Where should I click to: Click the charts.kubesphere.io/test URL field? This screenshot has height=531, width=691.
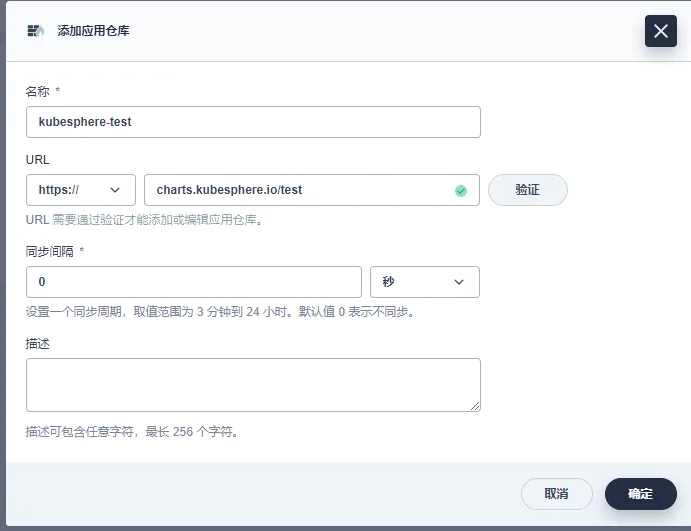[x=312, y=190]
